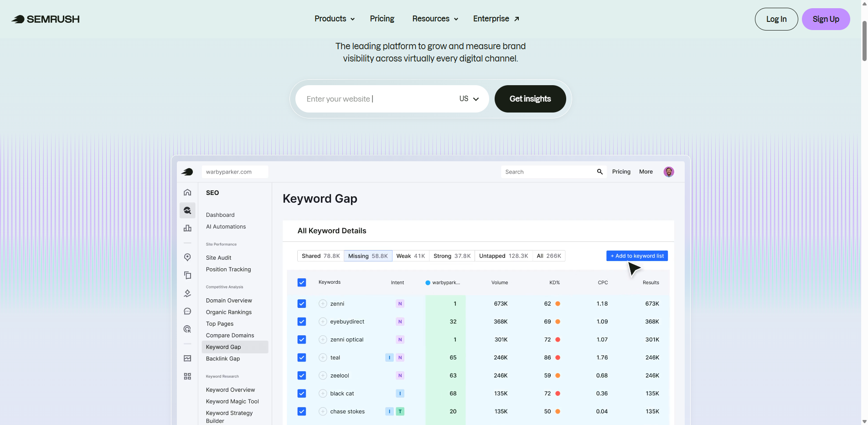
Task: Uncheck the eyebuydirect keyword row
Action: coord(301,321)
